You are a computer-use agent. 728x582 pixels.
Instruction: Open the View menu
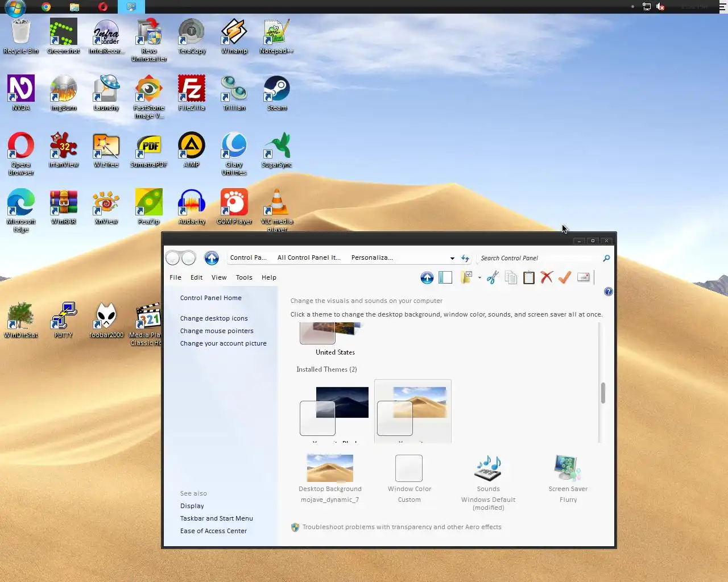219,277
